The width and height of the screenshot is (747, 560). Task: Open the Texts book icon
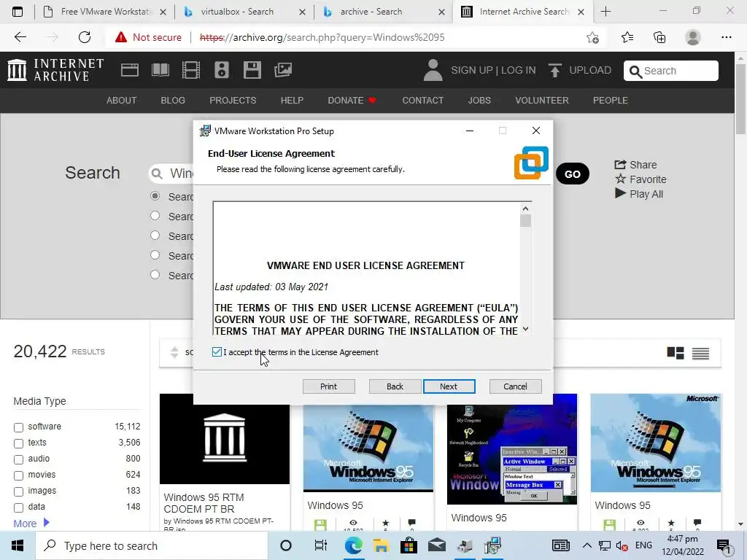tap(160, 70)
